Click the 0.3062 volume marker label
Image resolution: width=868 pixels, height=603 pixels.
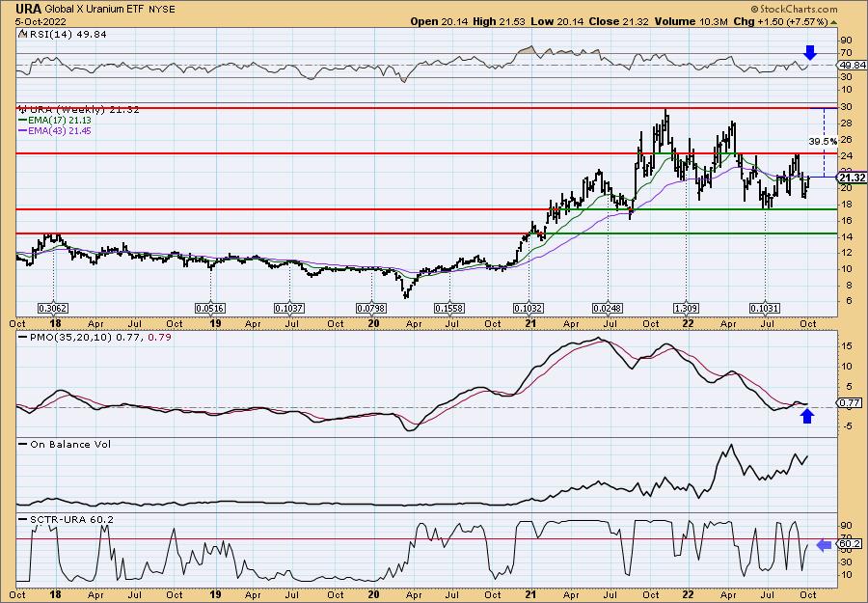(x=53, y=308)
